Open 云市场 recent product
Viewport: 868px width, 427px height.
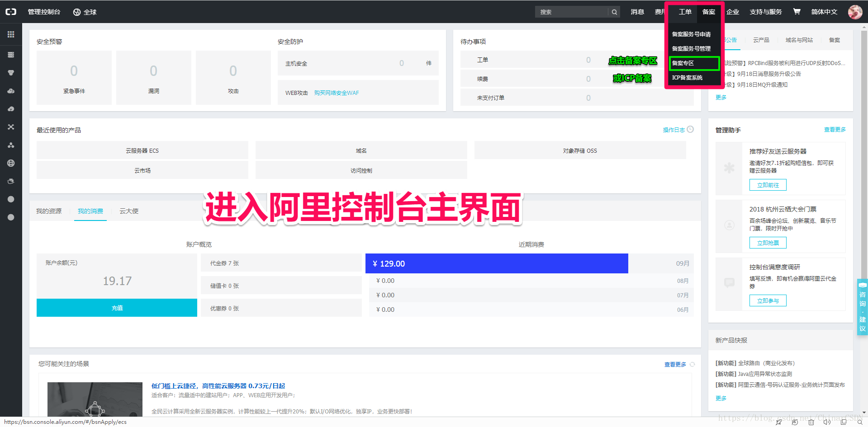142,170
